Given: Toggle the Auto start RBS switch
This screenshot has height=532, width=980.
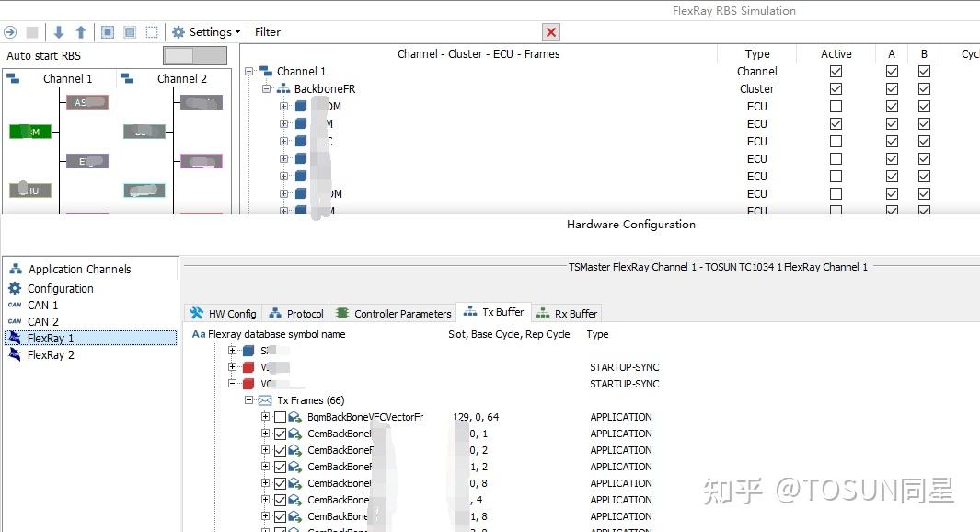Looking at the screenshot, I should click(x=194, y=54).
